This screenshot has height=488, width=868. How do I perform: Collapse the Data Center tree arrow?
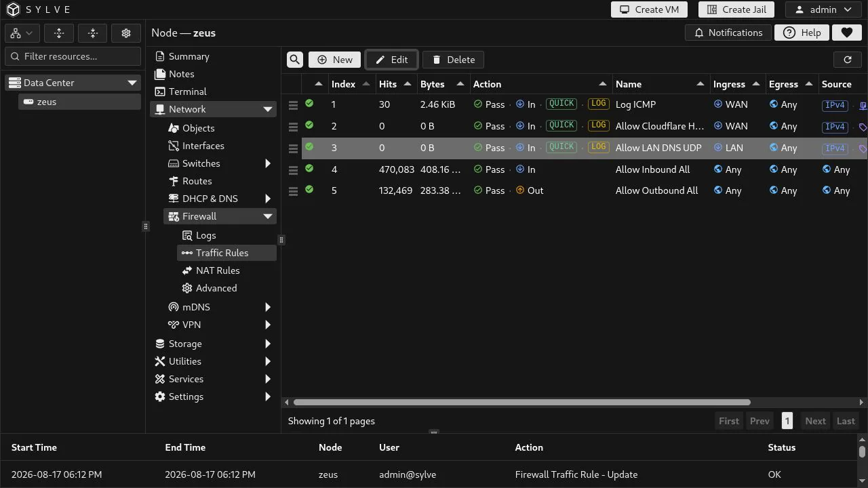click(x=132, y=83)
